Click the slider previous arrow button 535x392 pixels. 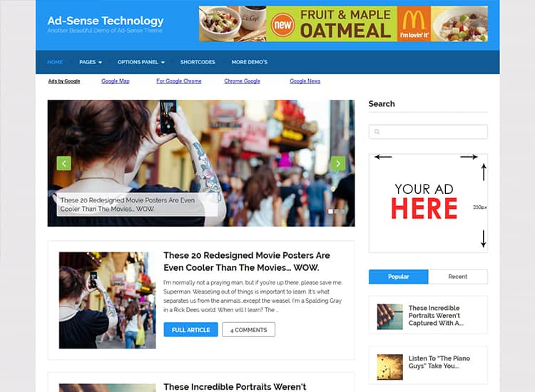coord(63,163)
